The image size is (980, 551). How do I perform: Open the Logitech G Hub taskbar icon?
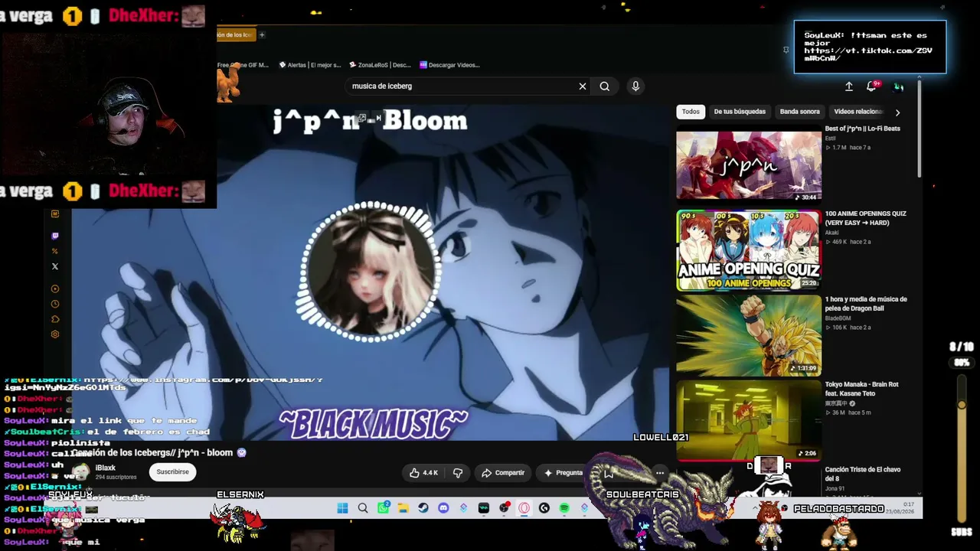544,508
